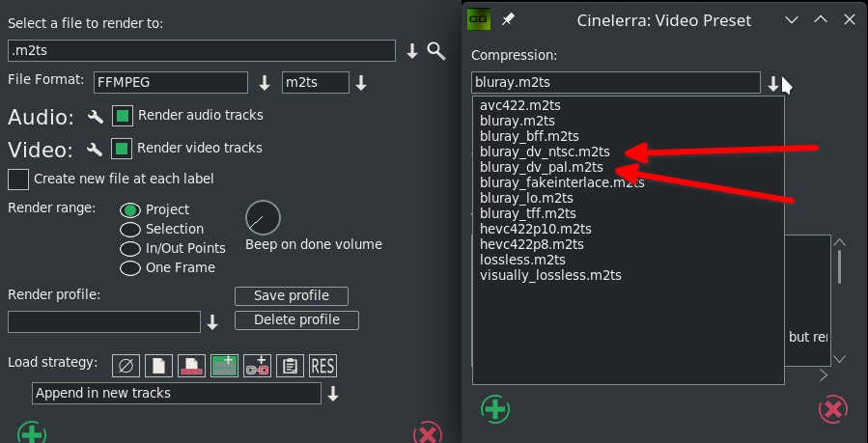Enable 'Create new file at each label'

(18, 180)
